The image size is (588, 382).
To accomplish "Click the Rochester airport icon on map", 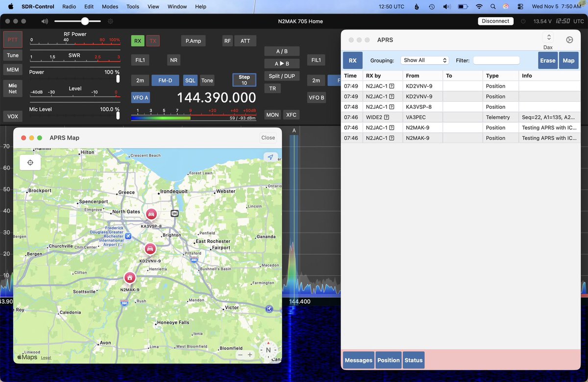I will pos(128,236).
